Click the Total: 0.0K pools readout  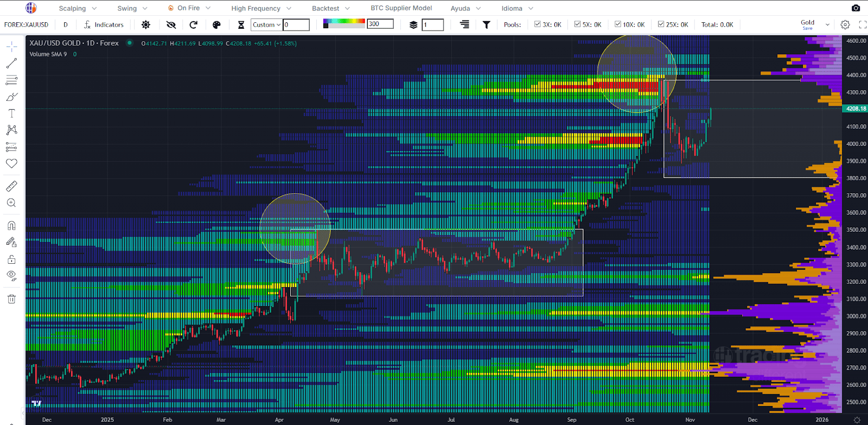717,24
